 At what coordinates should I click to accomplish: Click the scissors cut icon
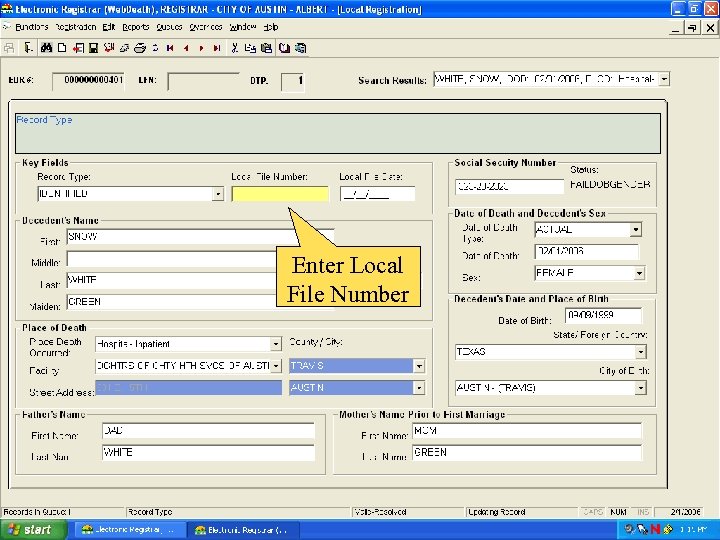point(234,47)
